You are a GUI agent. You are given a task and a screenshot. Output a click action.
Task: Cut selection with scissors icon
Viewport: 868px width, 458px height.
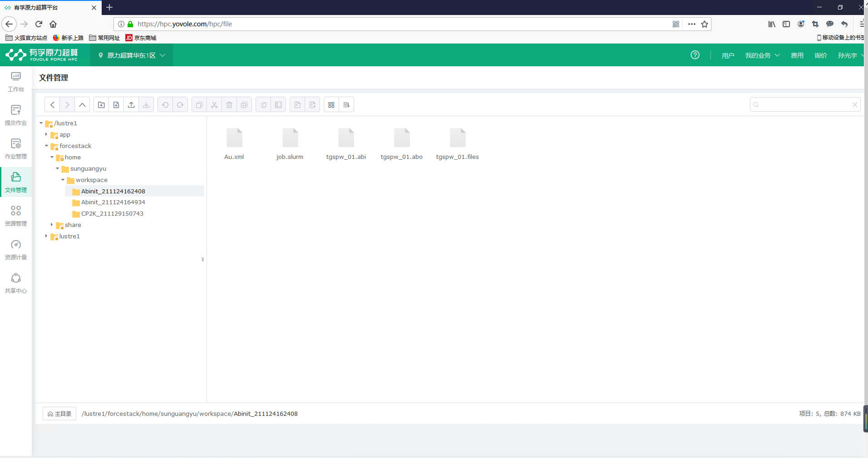tap(214, 105)
